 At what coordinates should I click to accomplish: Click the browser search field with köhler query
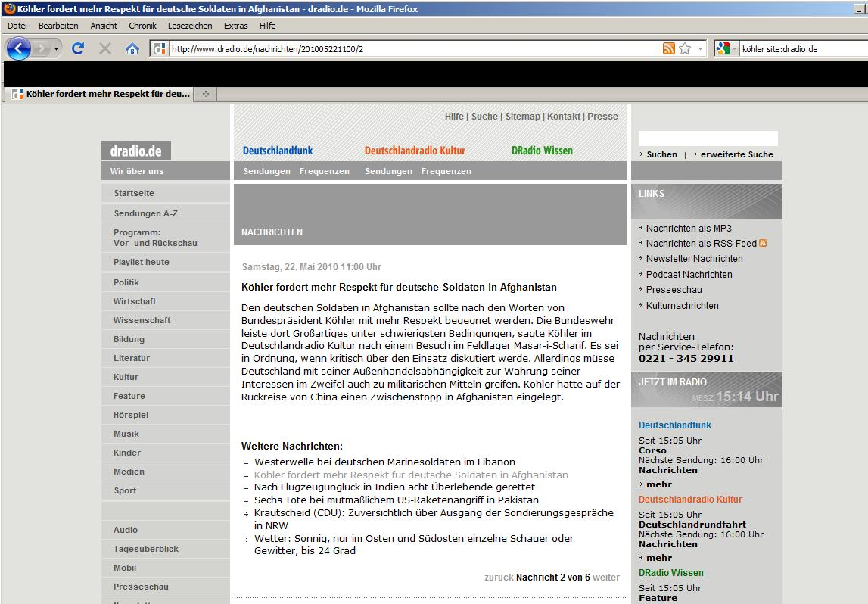point(803,48)
